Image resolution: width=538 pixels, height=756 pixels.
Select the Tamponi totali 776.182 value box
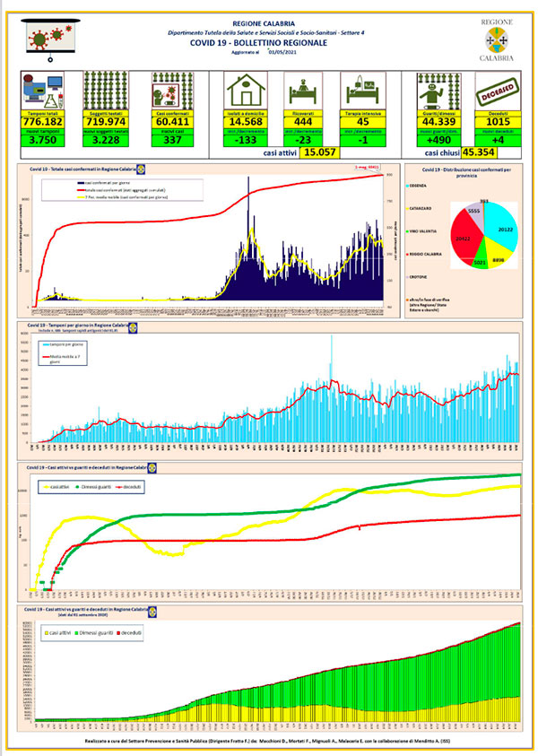(43, 122)
